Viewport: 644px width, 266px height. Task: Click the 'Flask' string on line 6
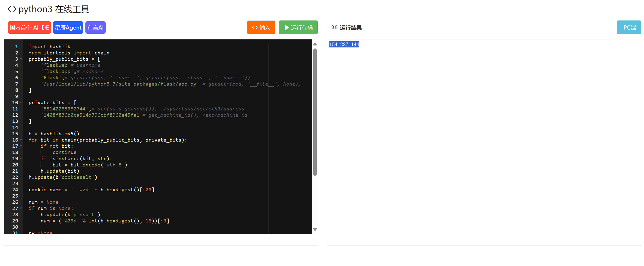click(x=51, y=78)
